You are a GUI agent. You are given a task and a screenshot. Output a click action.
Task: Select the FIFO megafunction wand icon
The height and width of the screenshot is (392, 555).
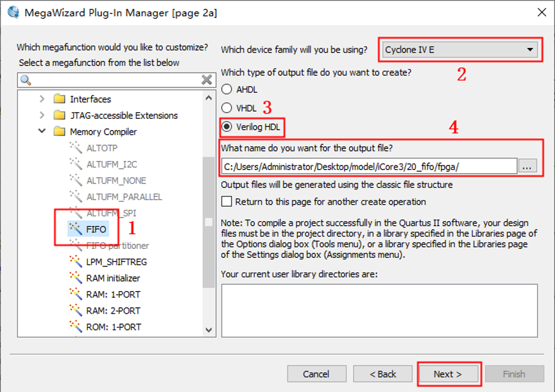click(76, 229)
